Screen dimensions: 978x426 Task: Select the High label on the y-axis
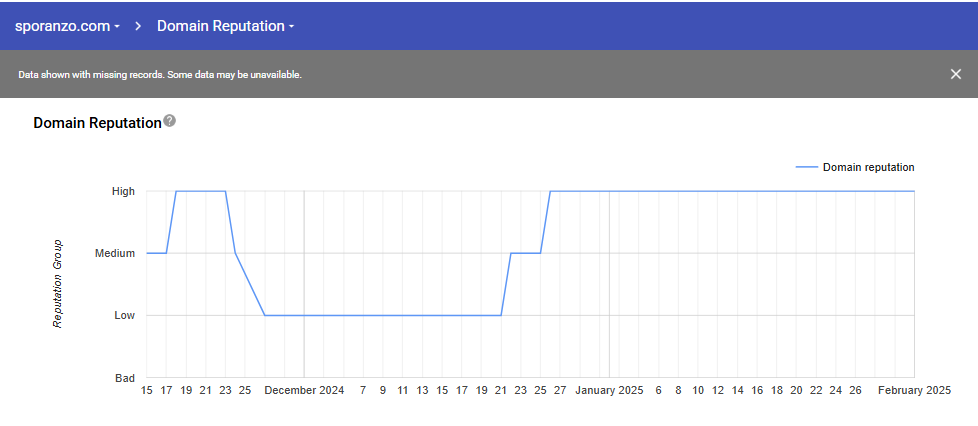click(x=123, y=191)
